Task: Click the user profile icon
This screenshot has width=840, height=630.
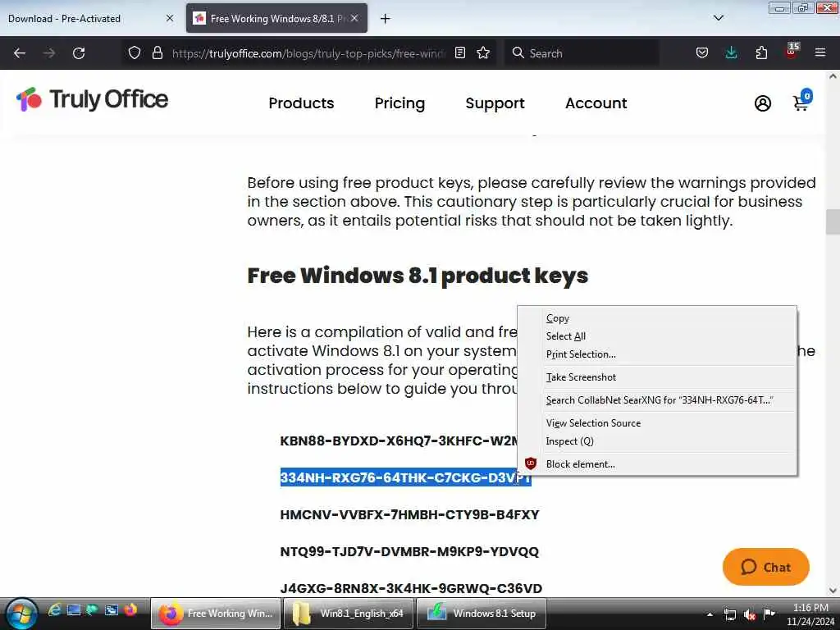Action: click(x=762, y=103)
